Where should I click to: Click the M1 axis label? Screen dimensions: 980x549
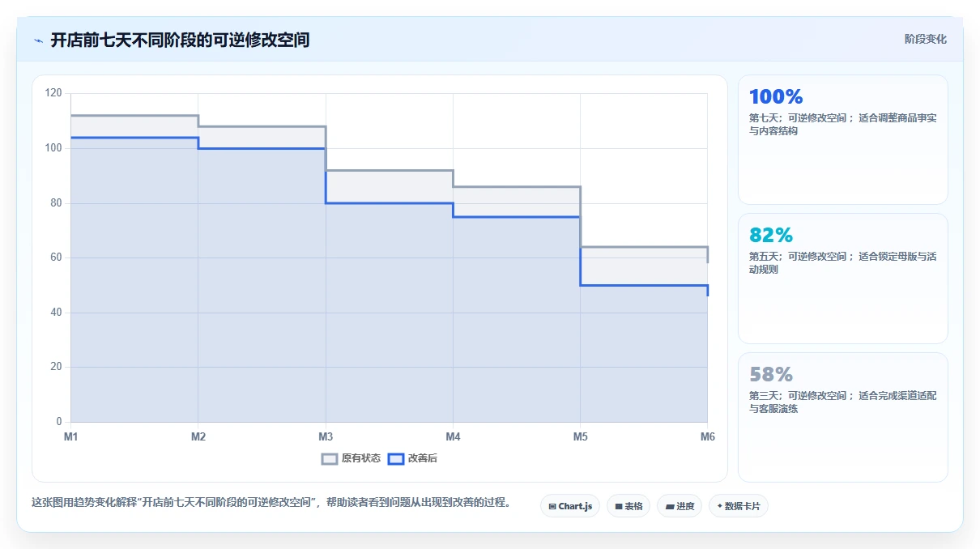tap(71, 437)
